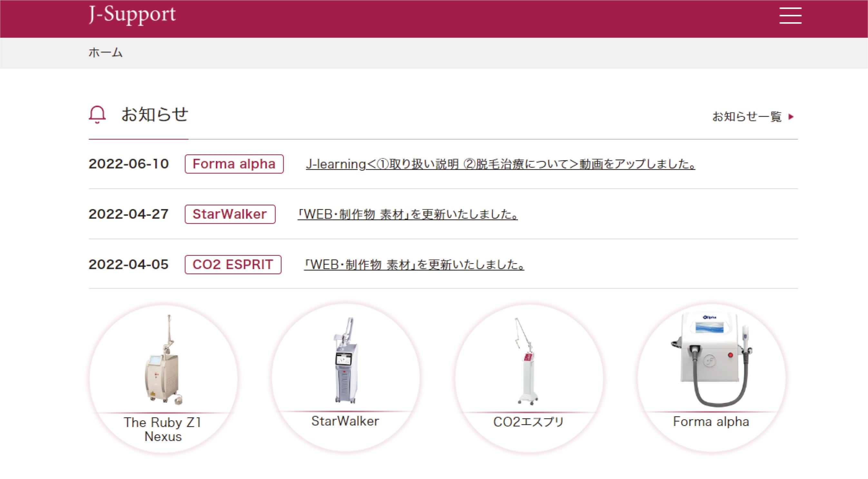Open the StarWalker WEB素材 update announcement
This screenshot has height=479, width=868.
(x=407, y=215)
